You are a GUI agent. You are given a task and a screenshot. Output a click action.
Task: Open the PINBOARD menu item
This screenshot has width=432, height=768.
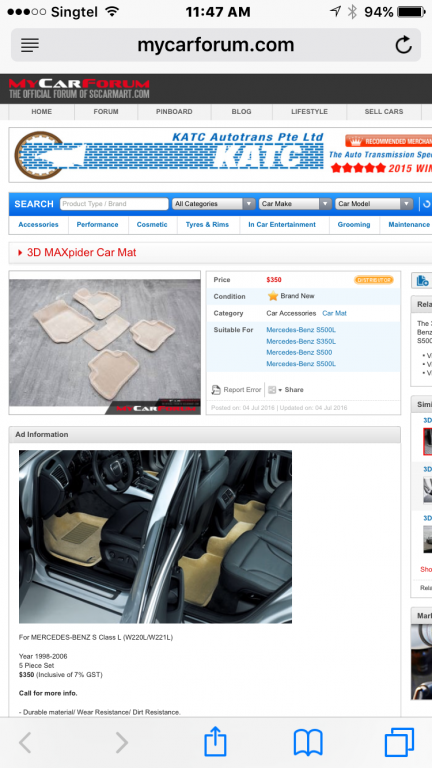174,112
